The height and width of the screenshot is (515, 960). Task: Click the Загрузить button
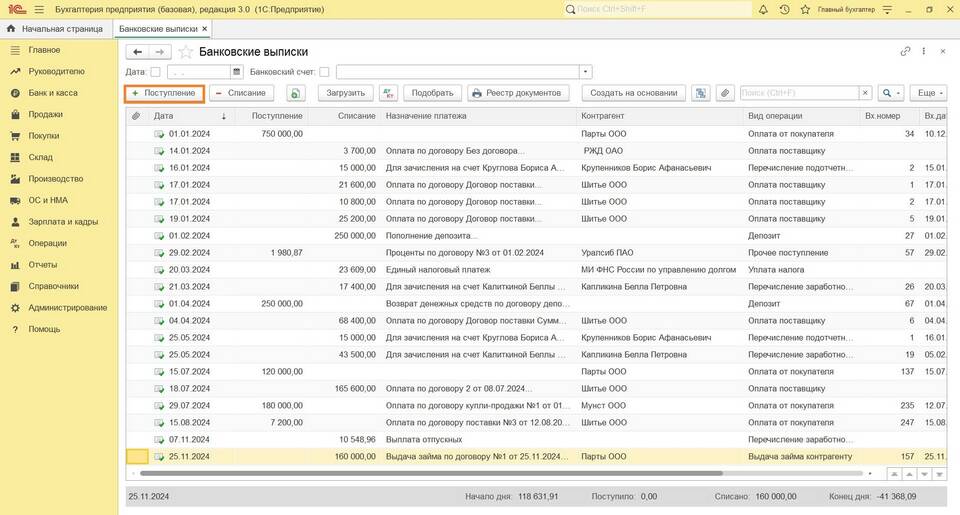(345, 93)
